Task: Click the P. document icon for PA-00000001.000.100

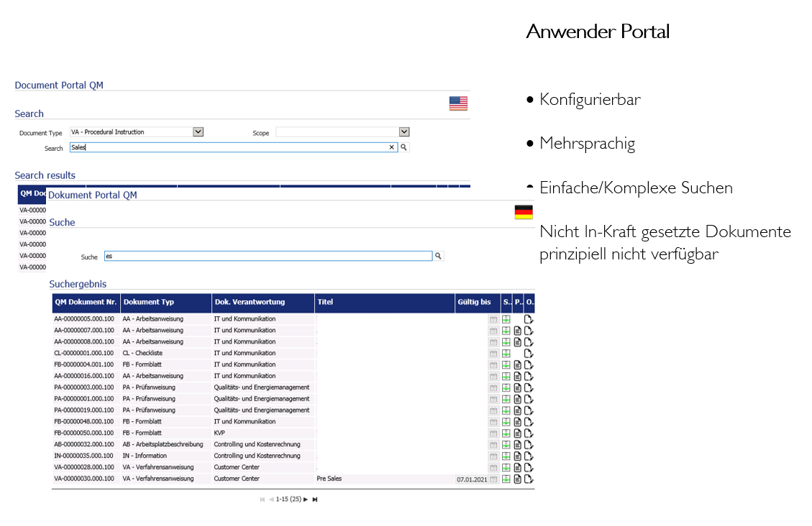Action: click(x=517, y=400)
